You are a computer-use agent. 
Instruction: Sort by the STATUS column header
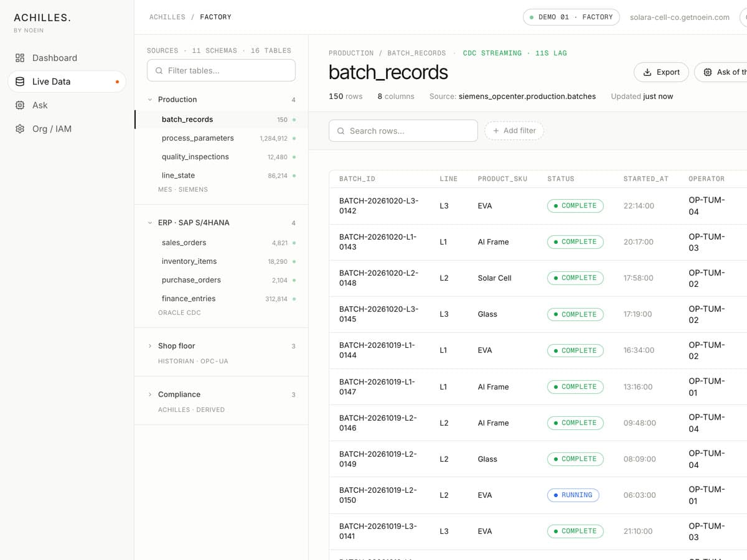(x=561, y=179)
